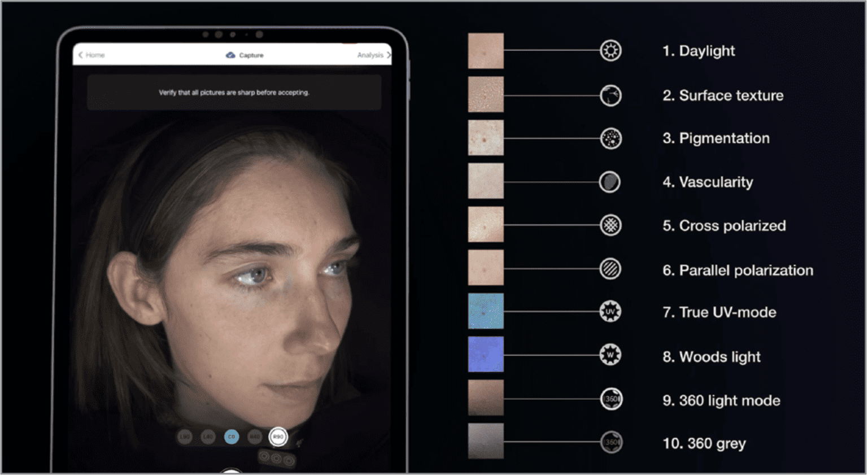Click the Capture title in the header
868x476 pixels.
tap(251, 55)
